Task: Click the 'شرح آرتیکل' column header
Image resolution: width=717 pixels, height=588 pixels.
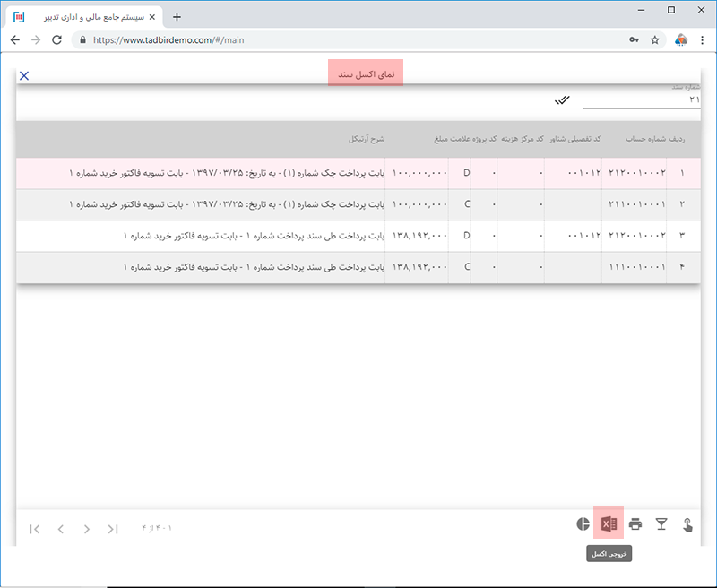Action: [x=367, y=140]
